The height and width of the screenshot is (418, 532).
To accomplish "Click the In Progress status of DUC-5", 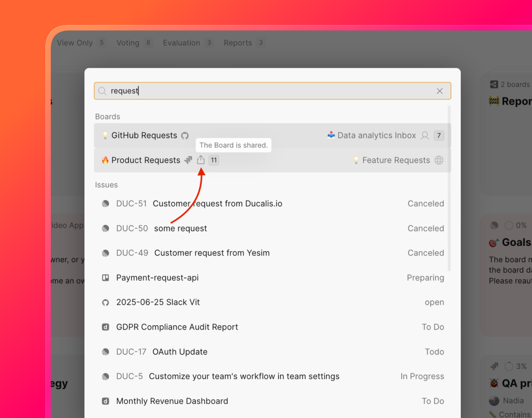I will [x=422, y=377].
